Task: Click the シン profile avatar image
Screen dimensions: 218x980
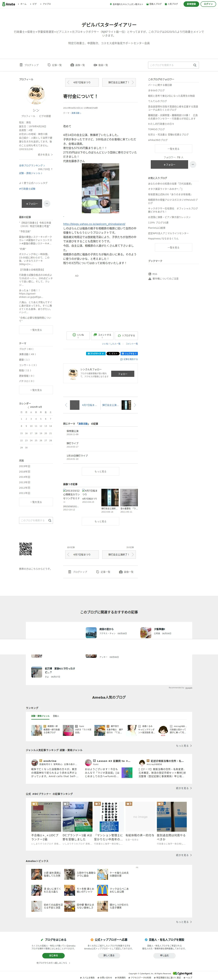Action: coord(36,95)
